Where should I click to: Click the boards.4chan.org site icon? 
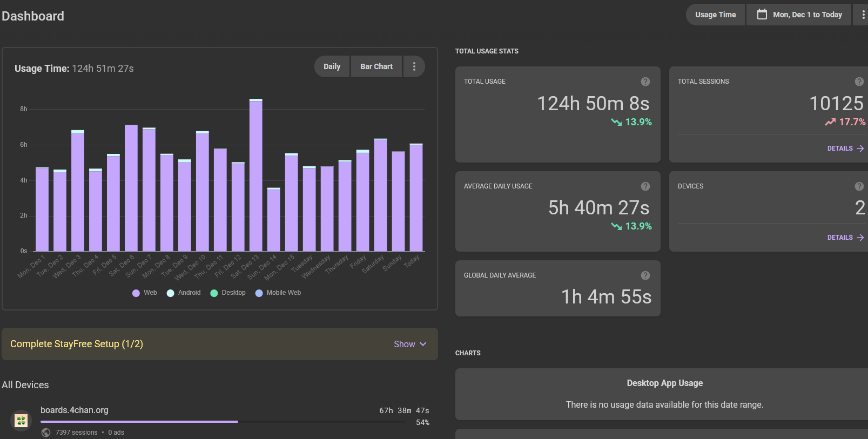pyautogui.click(x=21, y=420)
